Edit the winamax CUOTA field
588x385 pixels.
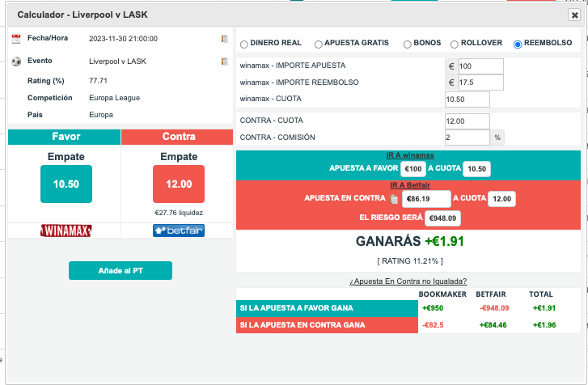[x=467, y=99]
